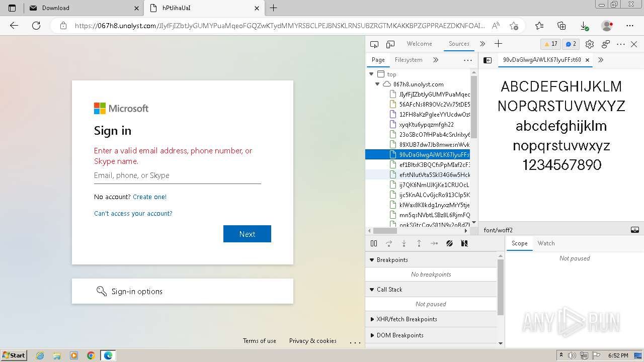Select the ij7QK6NmUJKjKe1CRUOcL file
644x362 pixels.
pyautogui.click(x=430, y=185)
